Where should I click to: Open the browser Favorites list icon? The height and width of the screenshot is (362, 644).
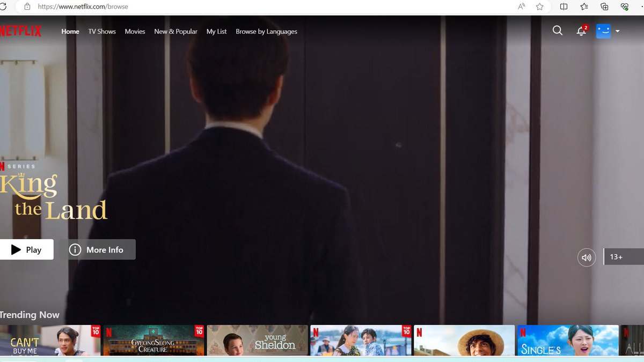click(584, 6)
